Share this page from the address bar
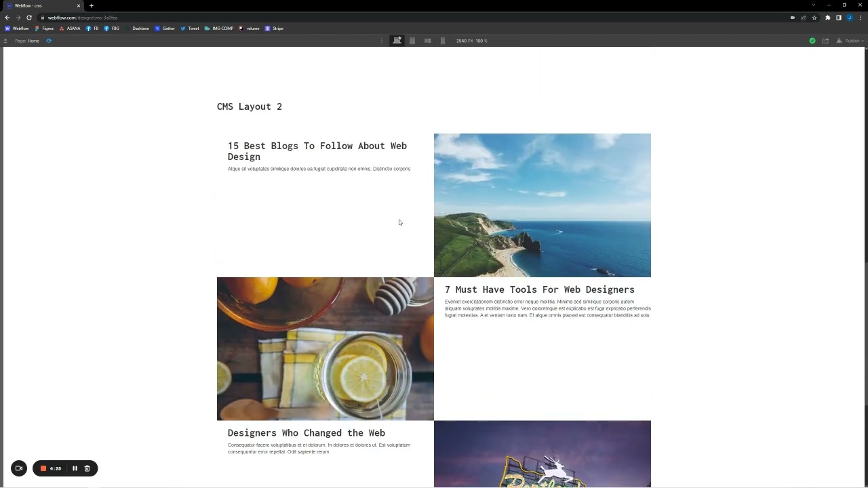Image resolution: width=868 pixels, height=488 pixels. point(804,18)
